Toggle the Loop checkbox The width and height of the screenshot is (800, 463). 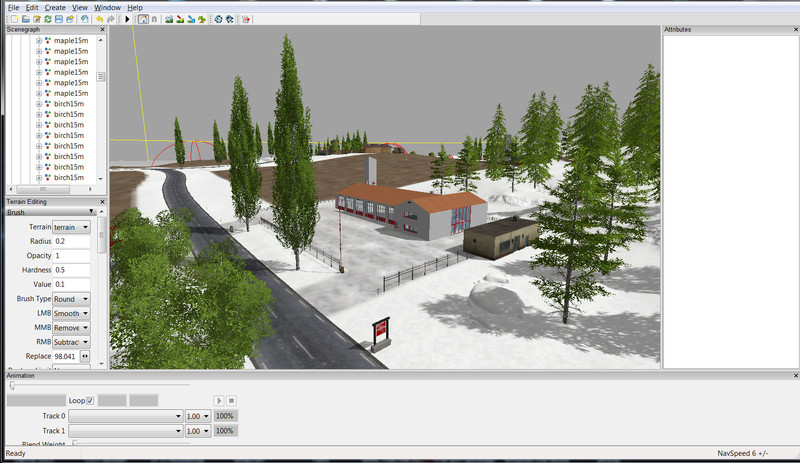pyautogui.click(x=91, y=401)
